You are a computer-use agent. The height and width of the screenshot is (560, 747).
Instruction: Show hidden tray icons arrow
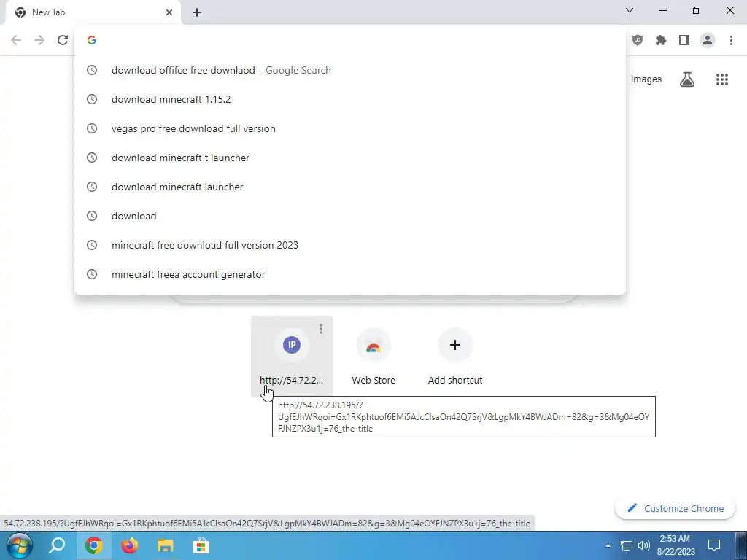608,545
